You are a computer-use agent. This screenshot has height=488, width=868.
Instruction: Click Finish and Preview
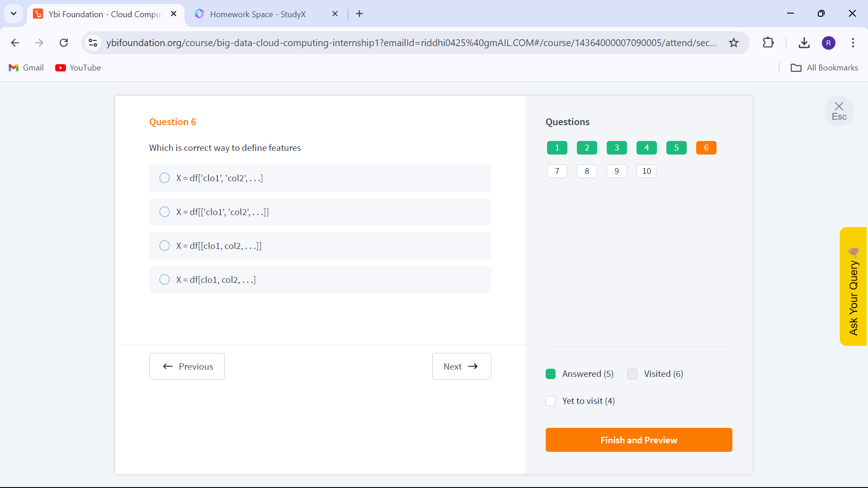point(639,440)
